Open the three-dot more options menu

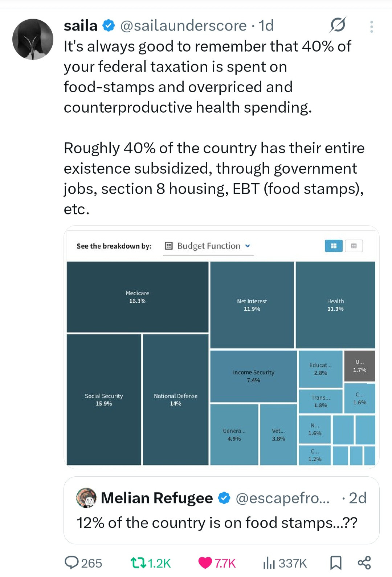(371, 27)
